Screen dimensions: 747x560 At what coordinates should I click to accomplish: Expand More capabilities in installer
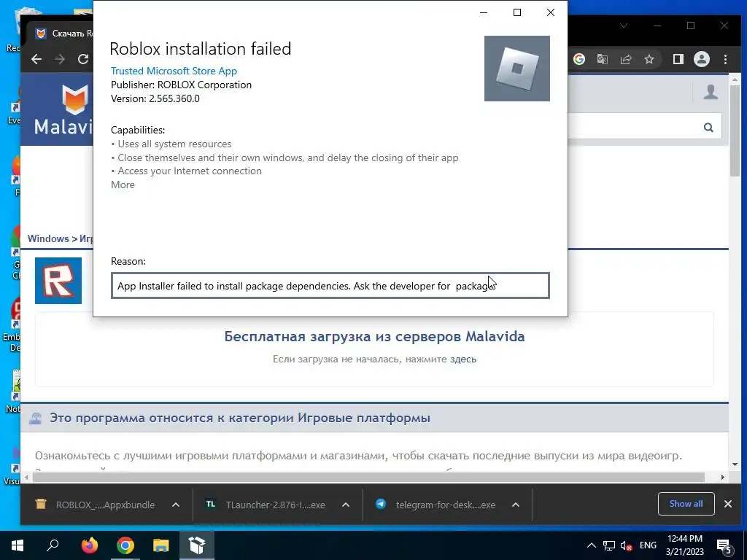tap(123, 184)
